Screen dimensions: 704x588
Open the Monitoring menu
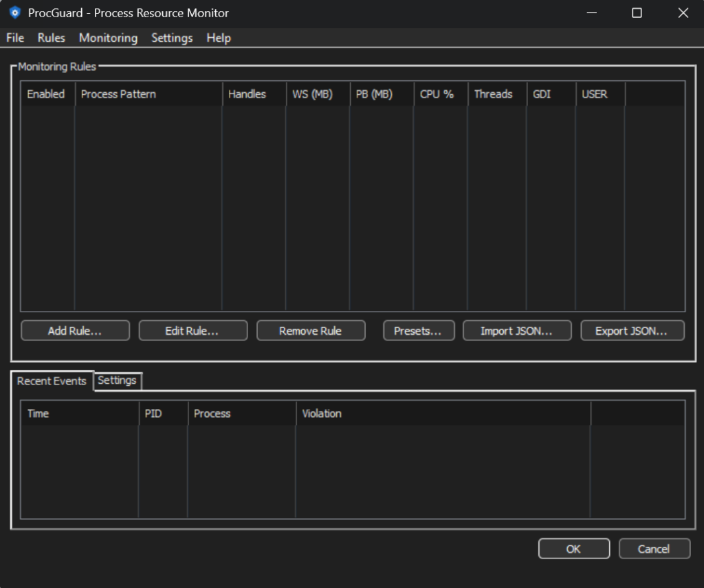[x=107, y=38]
